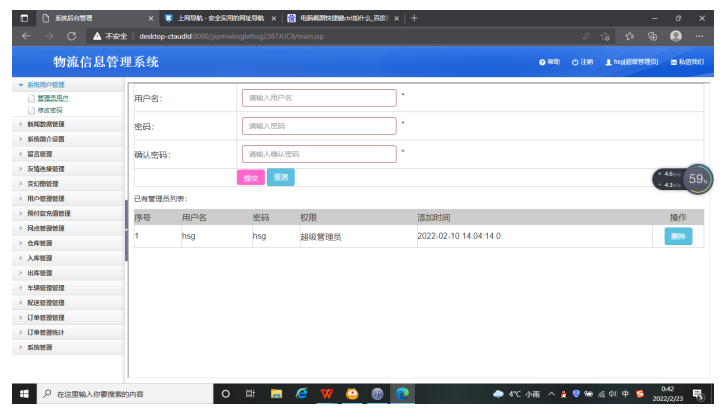Image resolution: width=728 pixels, height=414 pixels.
Task: Expand 变幻图管理 sidebar section
Action: point(68,184)
